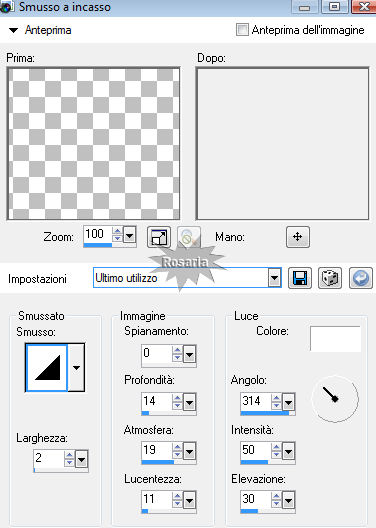Open the Larghezza slider dropdown
The width and height of the screenshot is (376, 528).
pyautogui.click(x=82, y=459)
